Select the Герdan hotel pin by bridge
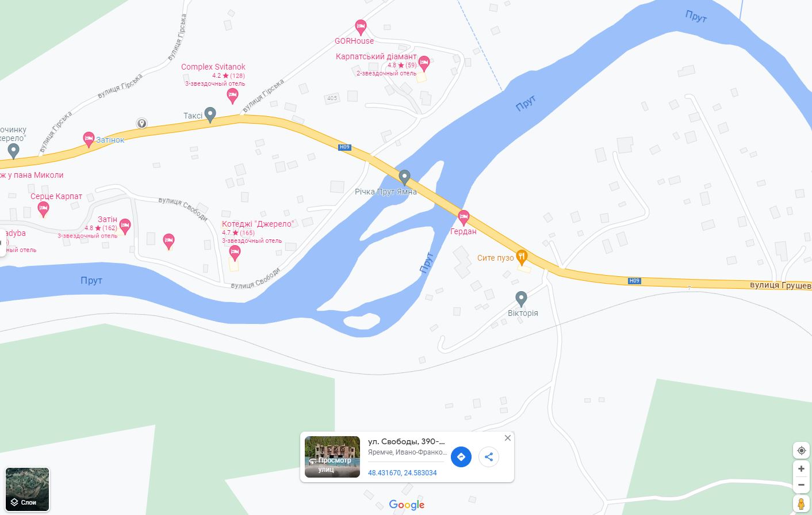Viewport: 812px width, 515px height. (x=464, y=218)
